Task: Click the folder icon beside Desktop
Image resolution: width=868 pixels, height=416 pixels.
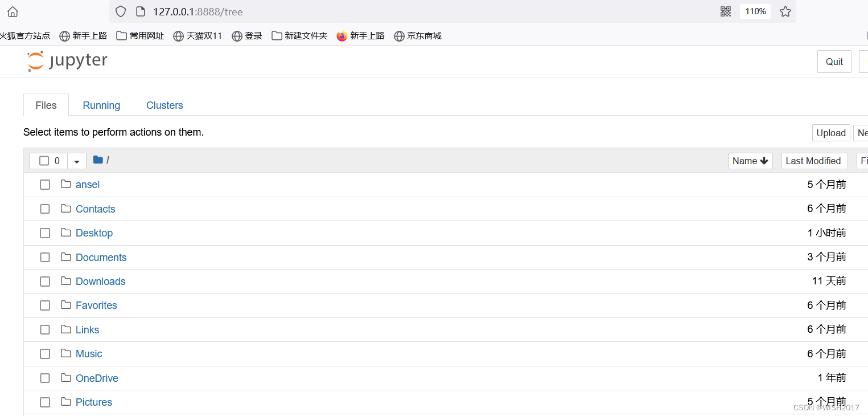Action: 66,233
